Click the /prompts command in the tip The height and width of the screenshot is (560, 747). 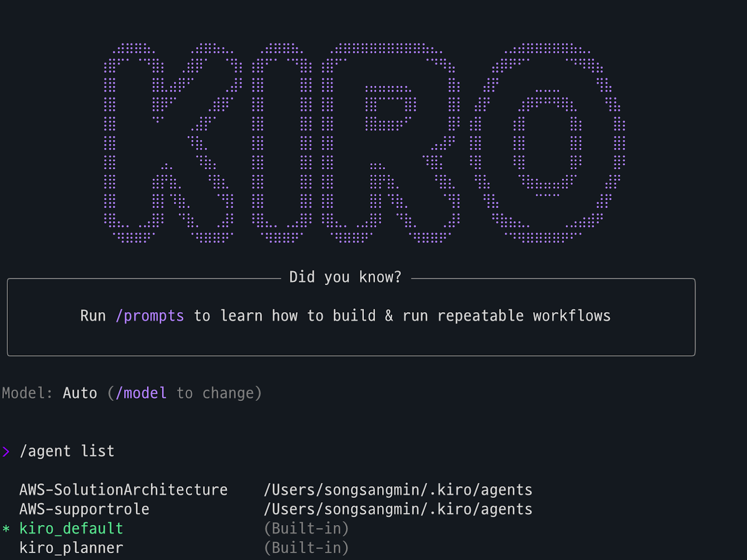click(150, 316)
